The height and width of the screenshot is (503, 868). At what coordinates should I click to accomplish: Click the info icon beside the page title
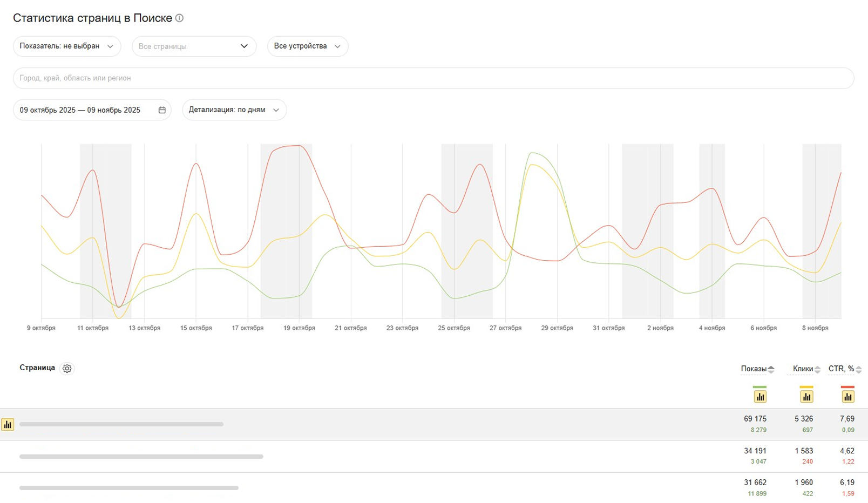click(x=180, y=18)
